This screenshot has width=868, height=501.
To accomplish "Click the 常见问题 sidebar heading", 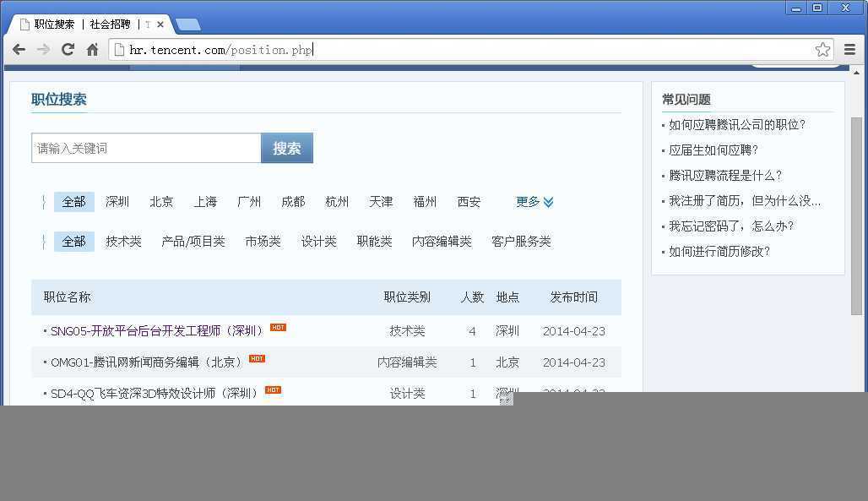I will coord(686,100).
